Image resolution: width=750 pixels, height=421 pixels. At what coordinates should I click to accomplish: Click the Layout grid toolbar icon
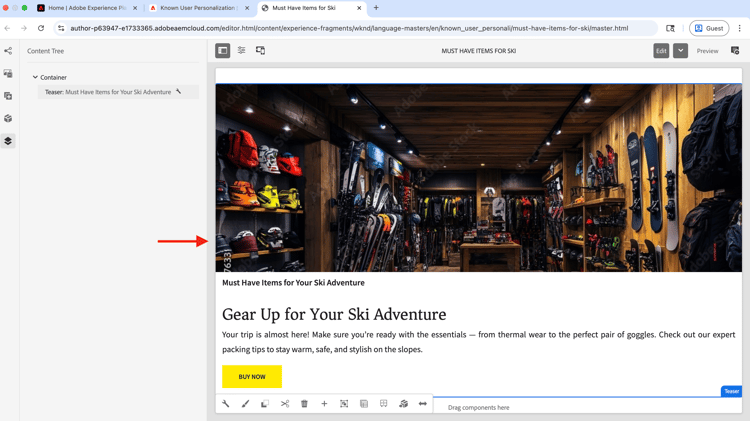click(384, 404)
